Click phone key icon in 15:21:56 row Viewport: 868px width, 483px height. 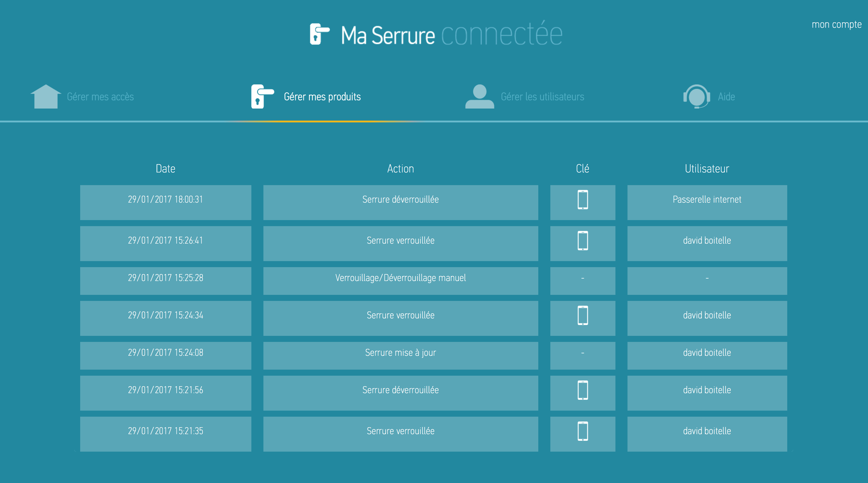(583, 390)
